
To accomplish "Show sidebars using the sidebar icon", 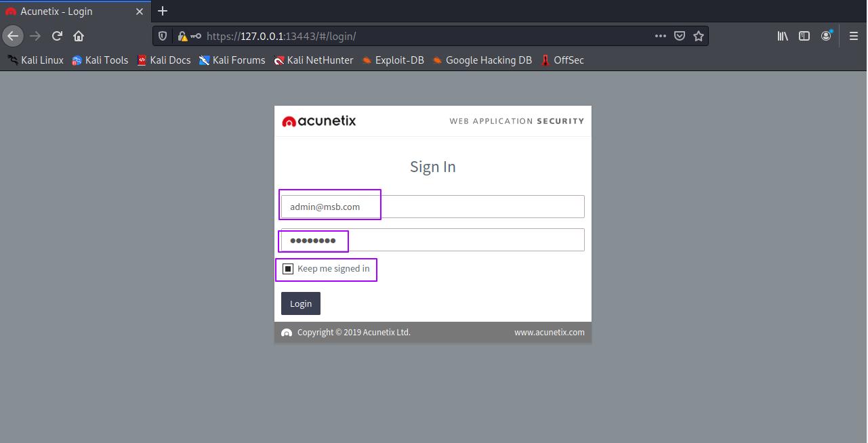I will (x=804, y=36).
